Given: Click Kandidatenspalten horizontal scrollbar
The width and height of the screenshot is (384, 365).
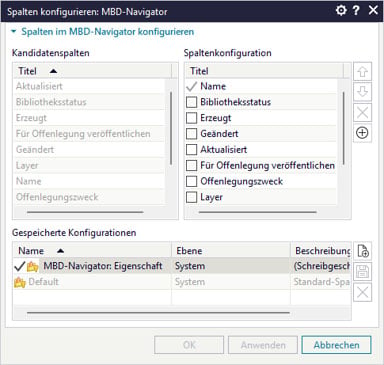Looking at the screenshot, I should [x=85, y=212].
